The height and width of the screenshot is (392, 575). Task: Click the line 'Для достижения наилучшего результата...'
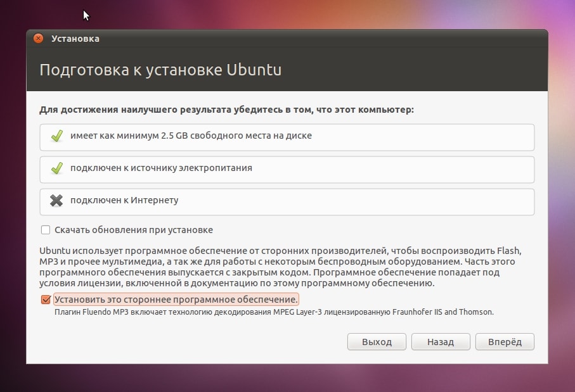[226, 110]
